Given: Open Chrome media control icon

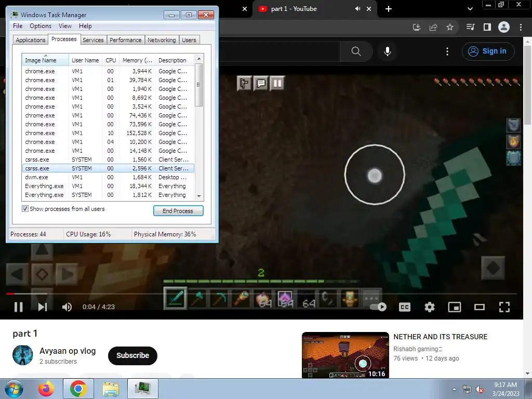Looking at the screenshot, I should (470, 27).
